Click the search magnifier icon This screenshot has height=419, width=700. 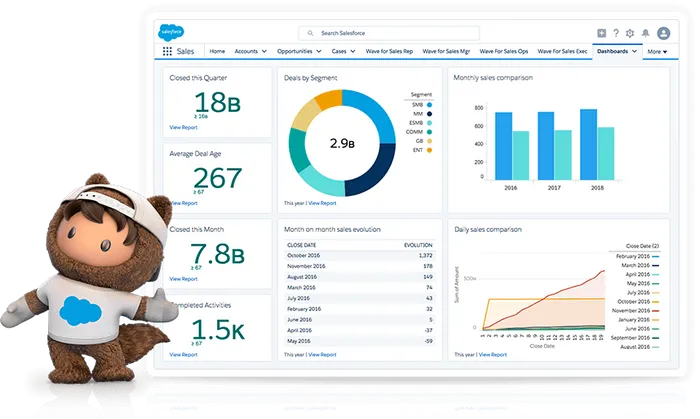(310, 33)
